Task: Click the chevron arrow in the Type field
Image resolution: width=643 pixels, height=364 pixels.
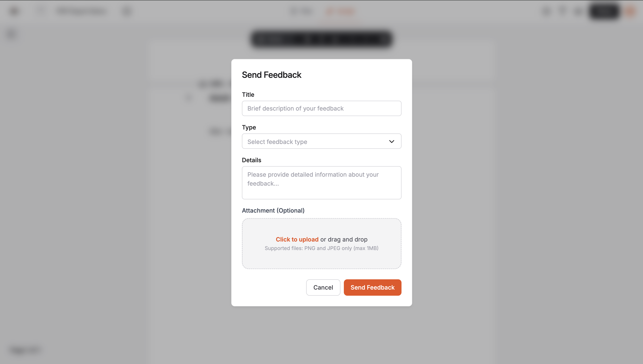Action: point(392,141)
